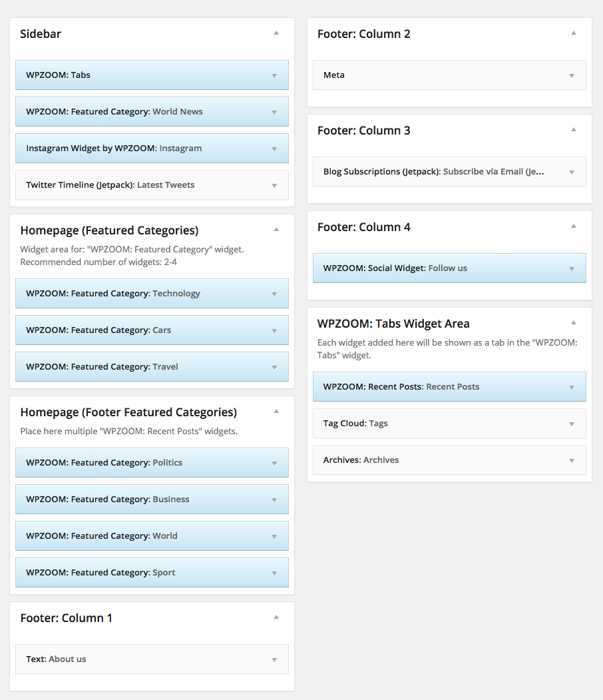
Task: Expand Twitter Timeline (Jetpack) widget arrow
Action: click(x=274, y=186)
